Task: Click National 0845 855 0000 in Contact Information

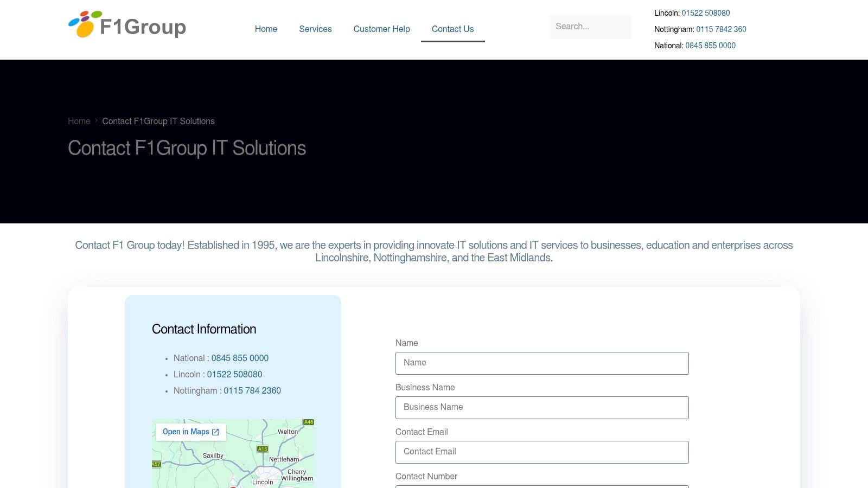Action: 240,358
